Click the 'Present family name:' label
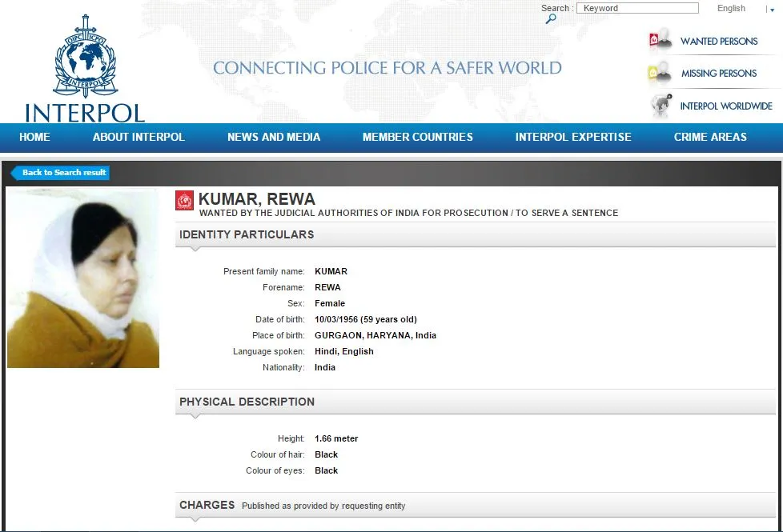Viewport: 783px width, 532px height. click(263, 271)
